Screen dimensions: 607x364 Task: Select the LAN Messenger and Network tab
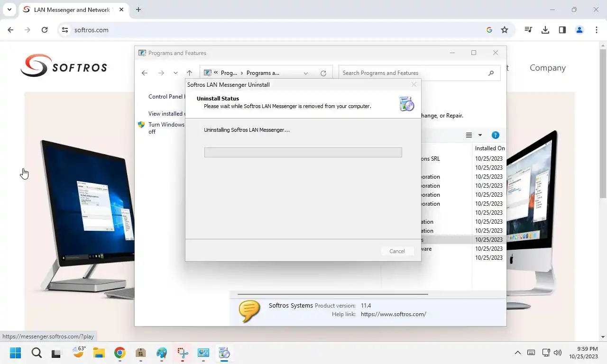coord(73,9)
